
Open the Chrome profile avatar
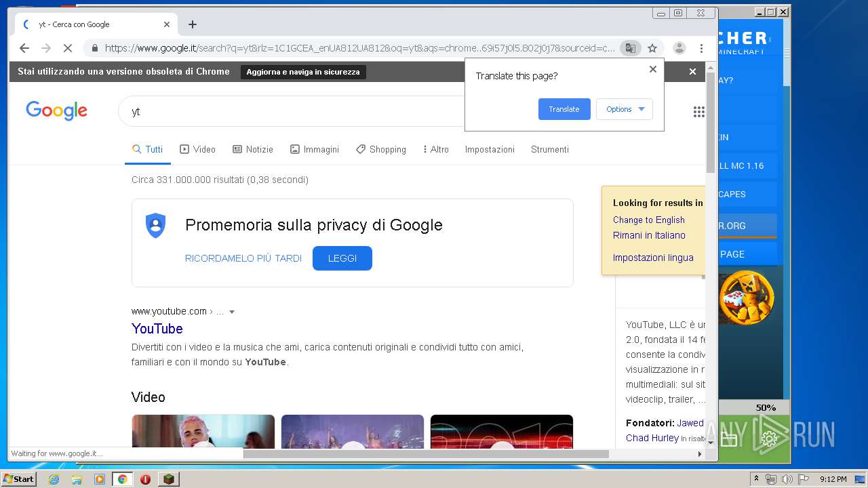(679, 48)
